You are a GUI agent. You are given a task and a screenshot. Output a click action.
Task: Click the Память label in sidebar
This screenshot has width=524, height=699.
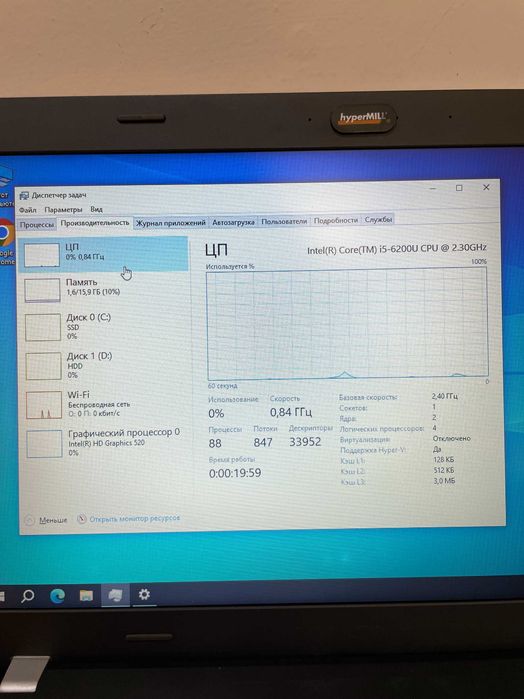81,282
